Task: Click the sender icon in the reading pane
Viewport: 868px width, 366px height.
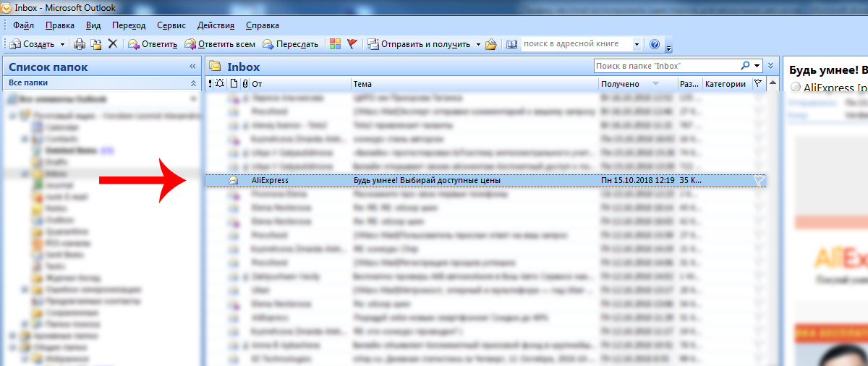Action: 796,87
